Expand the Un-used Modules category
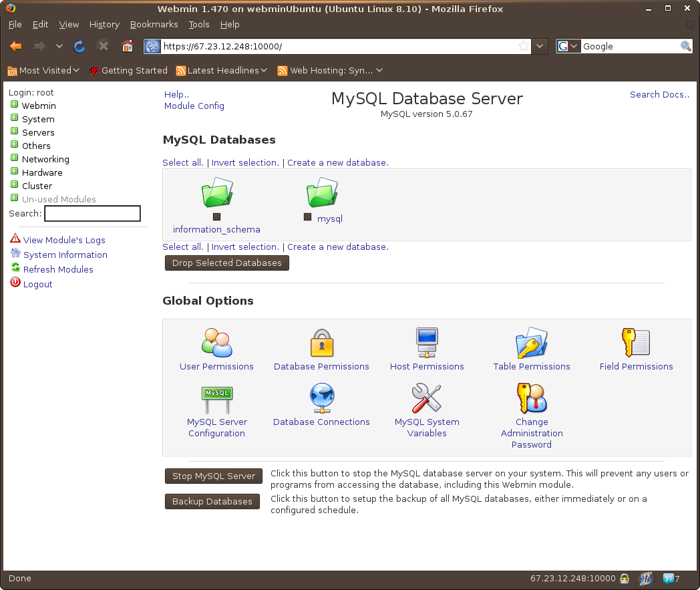 tap(14, 198)
